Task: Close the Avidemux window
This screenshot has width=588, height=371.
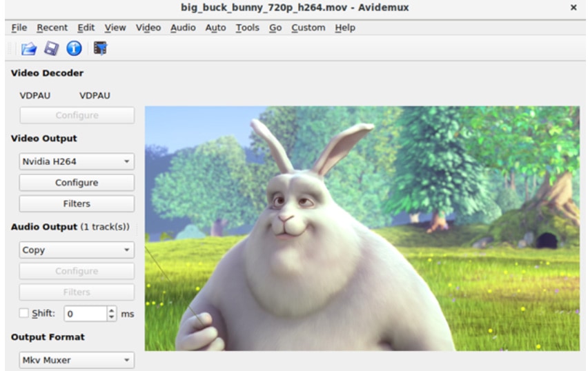Action: pos(574,8)
